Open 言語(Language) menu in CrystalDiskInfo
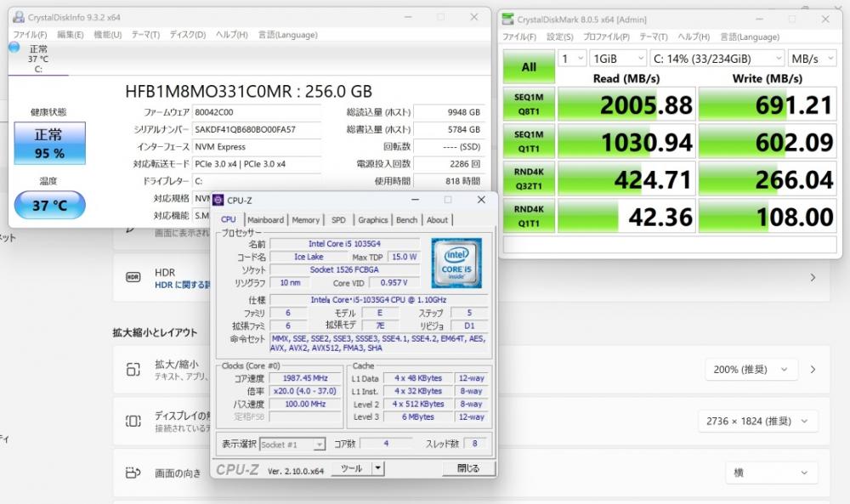 (x=288, y=35)
